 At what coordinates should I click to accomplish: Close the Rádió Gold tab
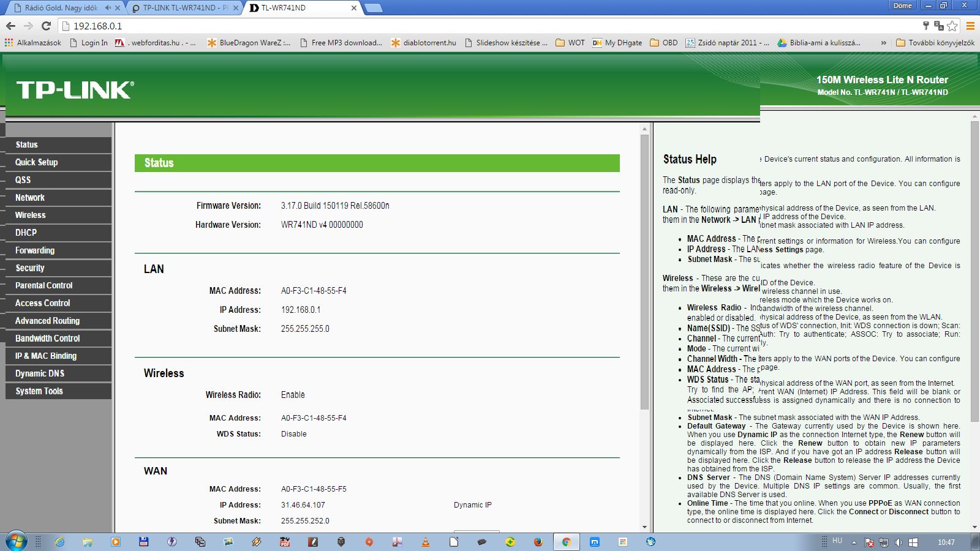pyautogui.click(x=118, y=8)
